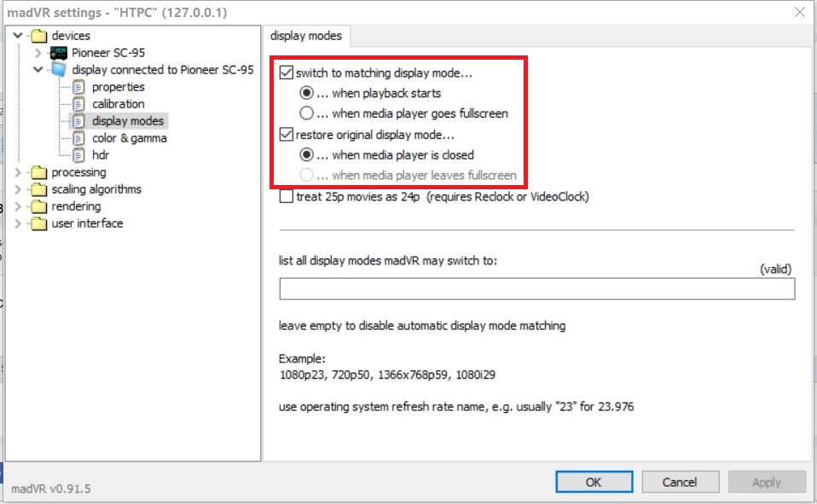The width and height of the screenshot is (817, 504).
Task: Click the color & gamma page icon
Action: [78, 138]
